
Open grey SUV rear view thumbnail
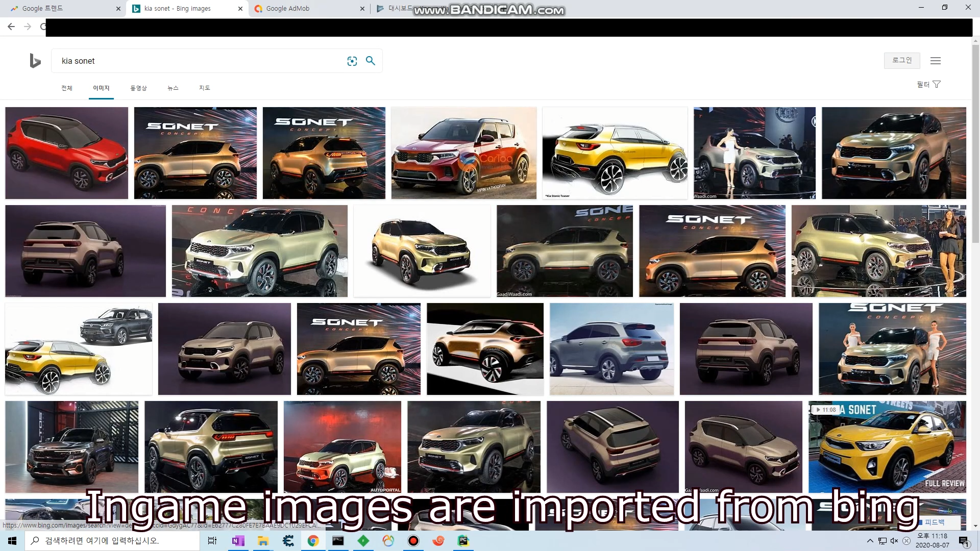(611, 349)
